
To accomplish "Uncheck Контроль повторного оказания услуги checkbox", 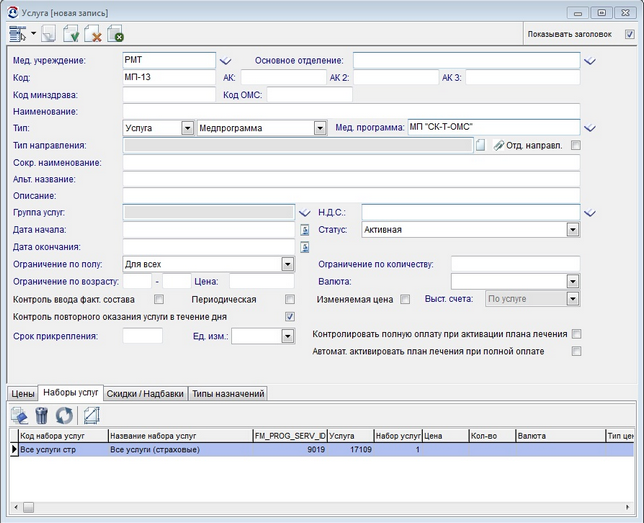I will tap(290, 317).
